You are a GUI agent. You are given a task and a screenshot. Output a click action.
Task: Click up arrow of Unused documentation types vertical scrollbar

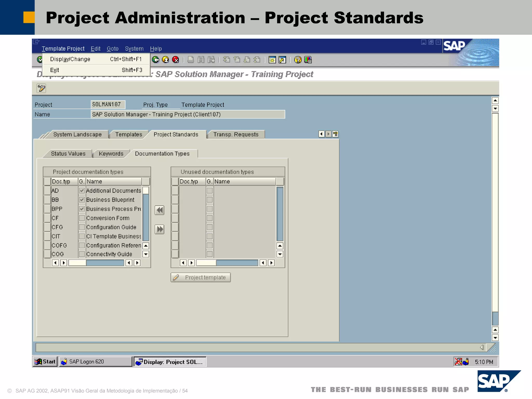tap(280, 246)
